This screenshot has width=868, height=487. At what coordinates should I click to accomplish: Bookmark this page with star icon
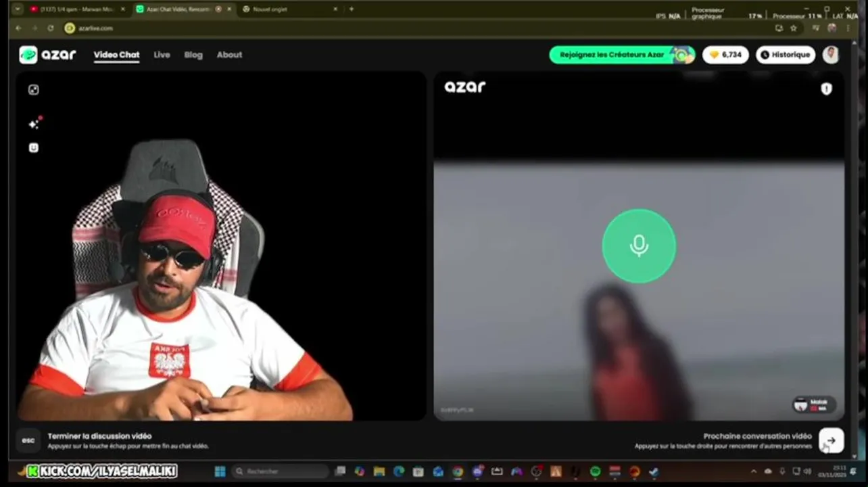(x=794, y=28)
